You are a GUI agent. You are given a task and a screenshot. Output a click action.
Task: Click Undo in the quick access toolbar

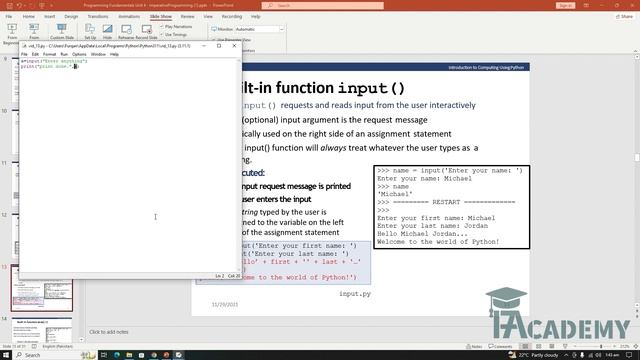click(x=19, y=5)
